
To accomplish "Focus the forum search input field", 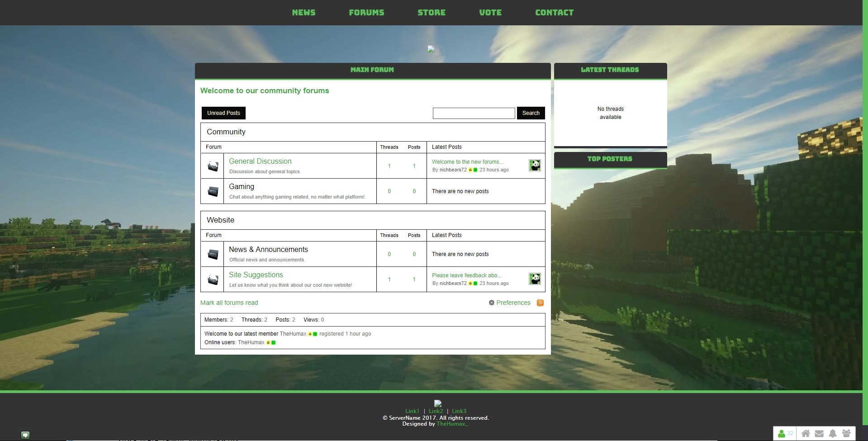I will [474, 113].
